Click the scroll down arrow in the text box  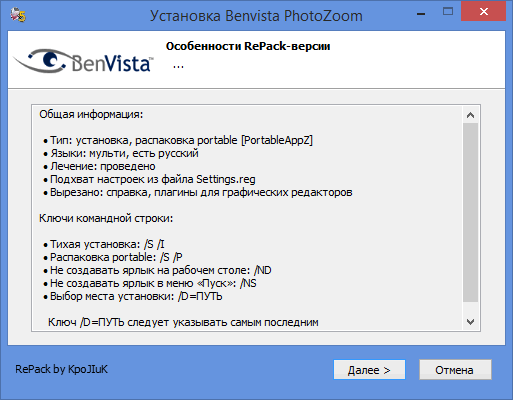click(x=470, y=322)
